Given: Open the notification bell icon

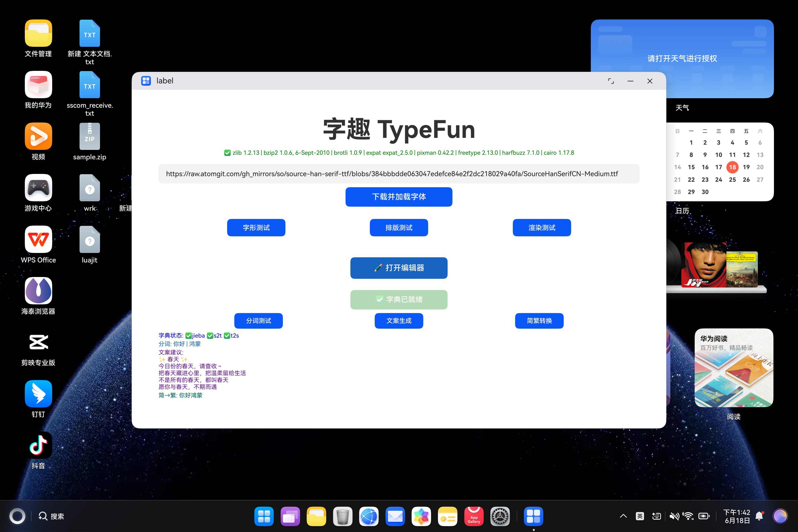Looking at the screenshot, I should (x=760, y=516).
